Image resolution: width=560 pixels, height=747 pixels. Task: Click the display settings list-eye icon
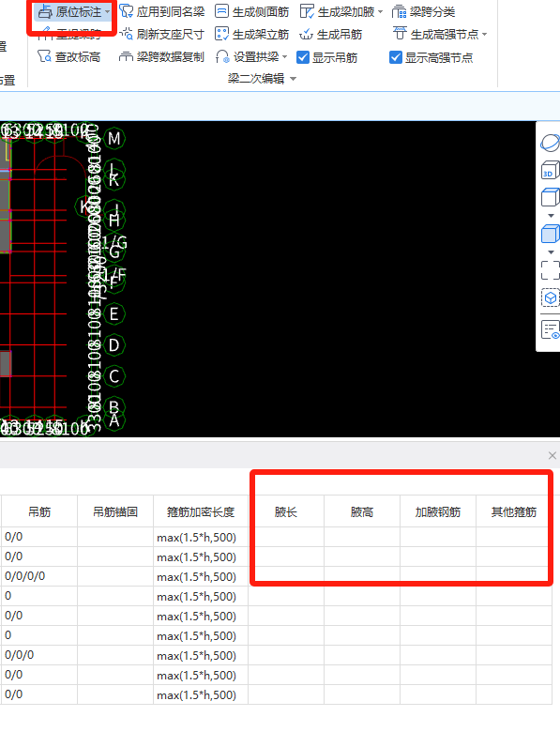[x=550, y=329]
